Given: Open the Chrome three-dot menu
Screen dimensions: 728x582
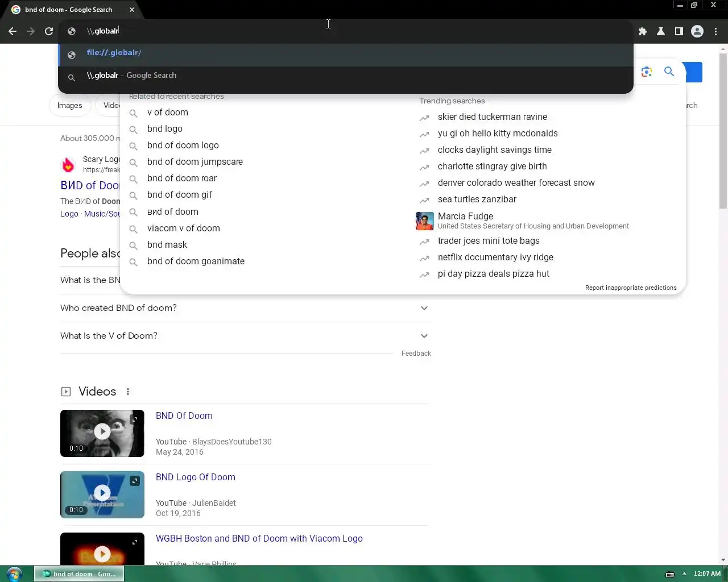Looking at the screenshot, I should click(715, 31).
